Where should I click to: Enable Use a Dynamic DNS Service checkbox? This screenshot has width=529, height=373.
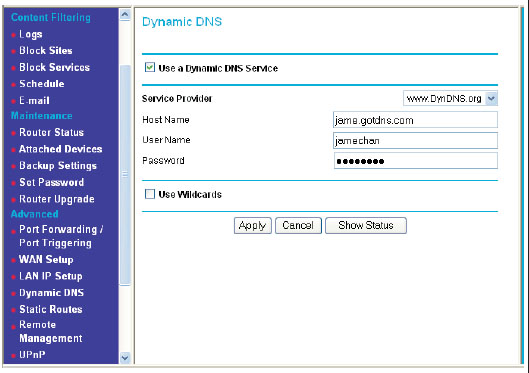(149, 67)
